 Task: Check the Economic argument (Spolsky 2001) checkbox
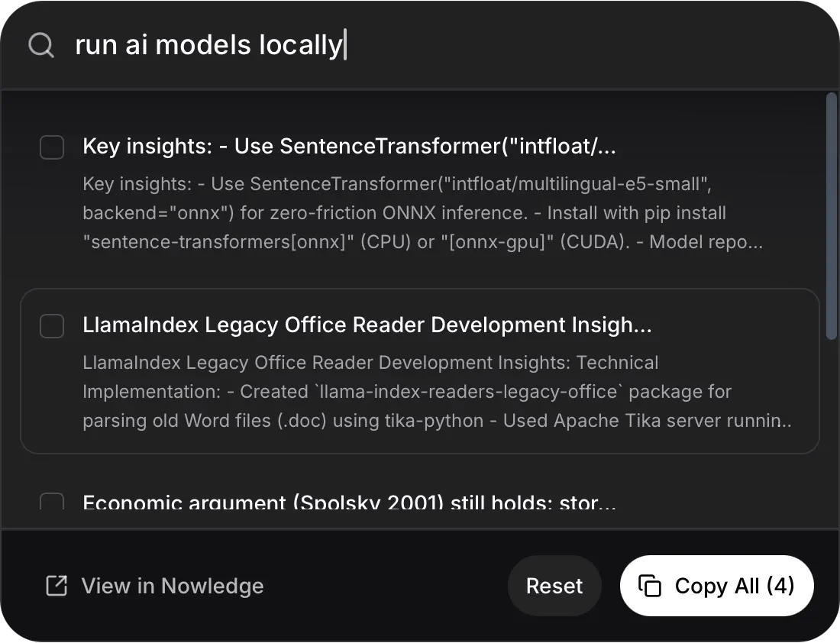tap(51, 502)
